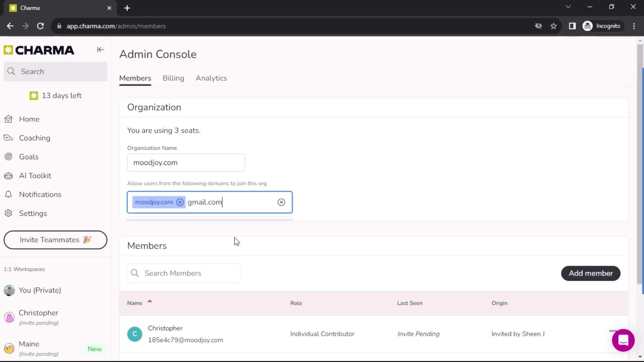Switch to the Billing tab
This screenshot has height=362, width=644.
point(173,78)
